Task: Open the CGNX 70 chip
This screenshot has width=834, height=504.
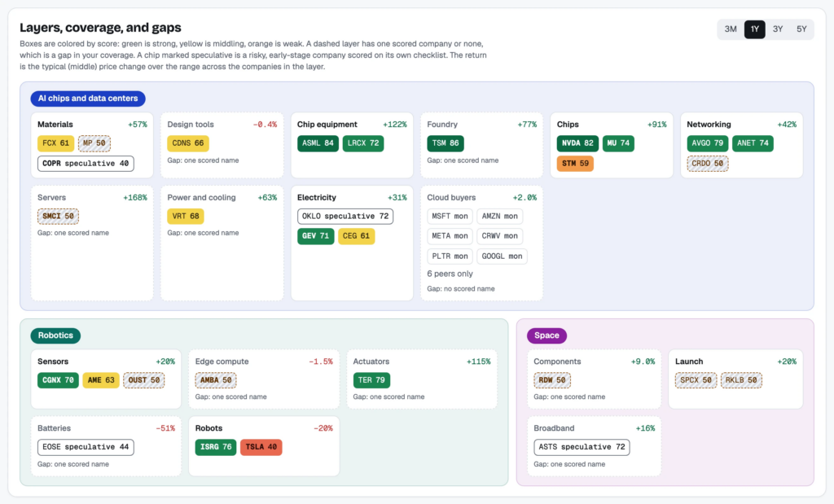Action: point(58,380)
